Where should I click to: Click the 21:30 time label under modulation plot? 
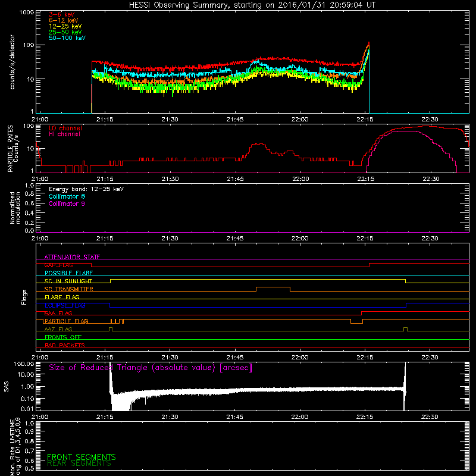pyautogui.click(x=170, y=239)
